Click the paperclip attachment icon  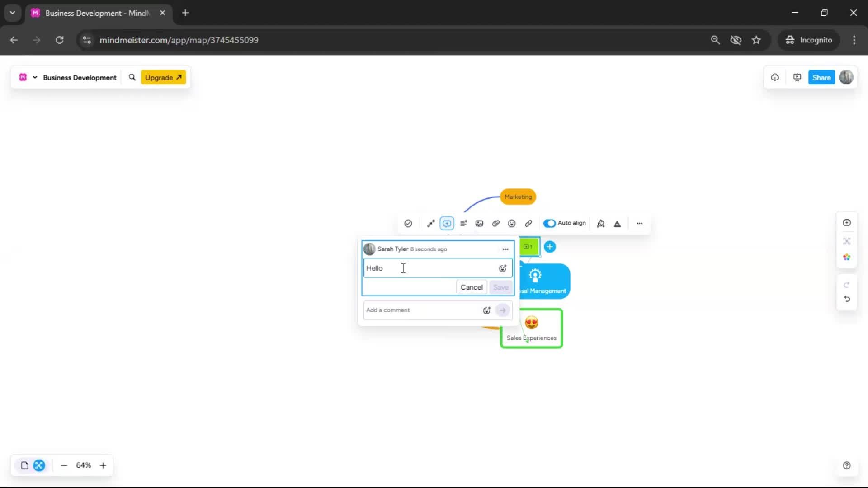[496, 223]
